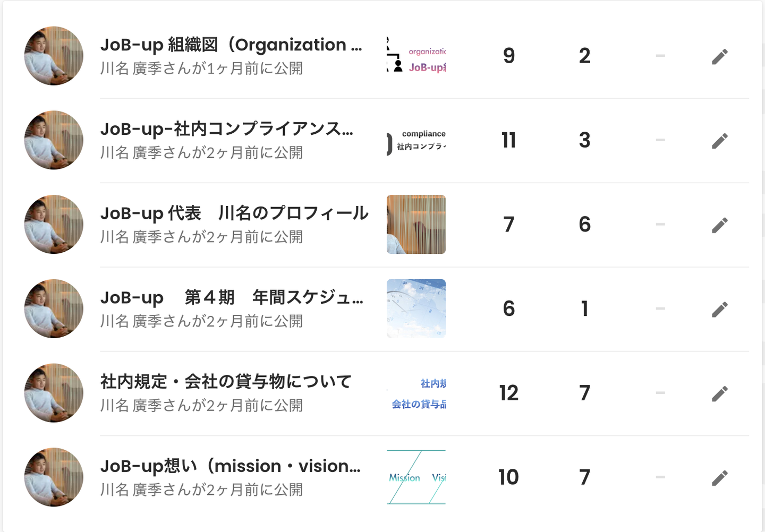Click author avatar beside JoB-up 組織図
Screen dimensions: 765x532
pyautogui.click(x=54, y=56)
